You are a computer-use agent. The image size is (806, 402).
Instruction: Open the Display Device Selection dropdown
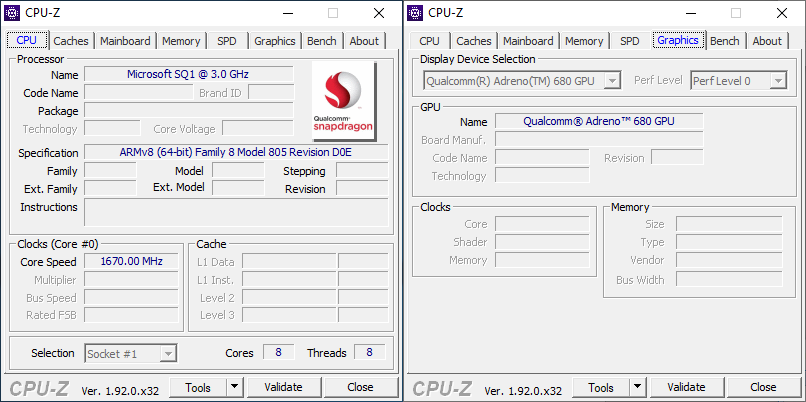[522, 81]
